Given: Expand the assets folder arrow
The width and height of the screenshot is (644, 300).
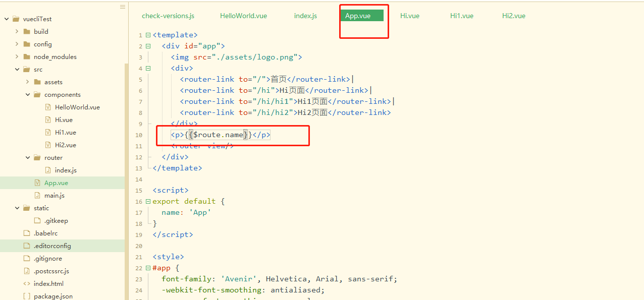Looking at the screenshot, I should pos(27,82).
